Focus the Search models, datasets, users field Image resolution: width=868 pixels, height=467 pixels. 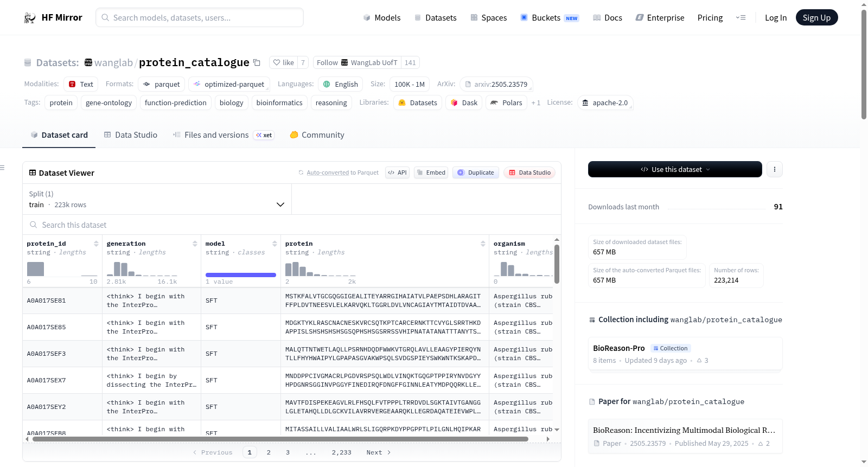point(200,17)
